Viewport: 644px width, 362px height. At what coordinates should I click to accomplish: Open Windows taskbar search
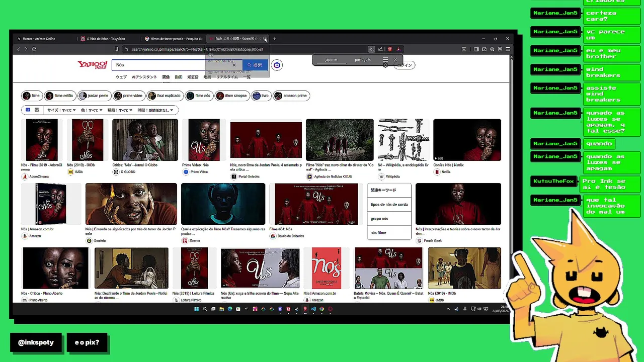[205, 309]
